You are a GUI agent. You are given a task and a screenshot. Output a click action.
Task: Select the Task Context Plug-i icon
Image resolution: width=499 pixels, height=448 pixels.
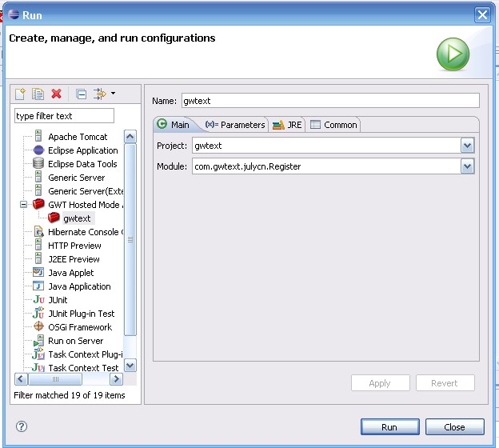[x=38, y=354]
